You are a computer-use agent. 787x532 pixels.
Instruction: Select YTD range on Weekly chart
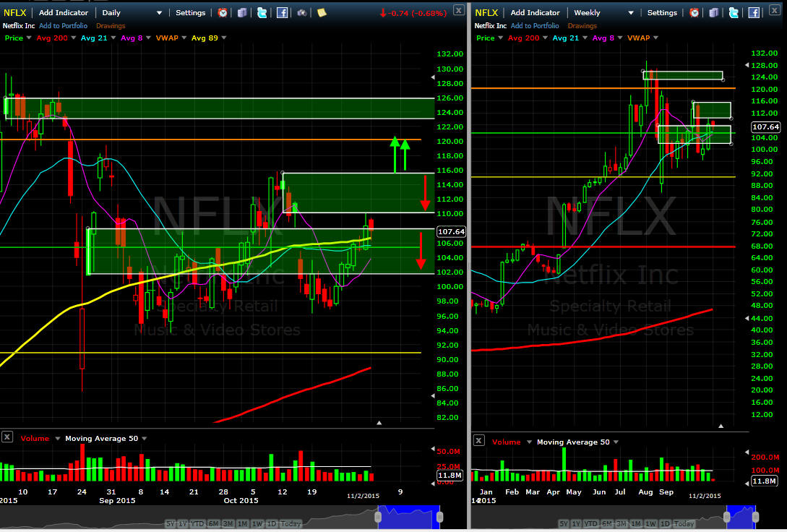tap(592, 523)
